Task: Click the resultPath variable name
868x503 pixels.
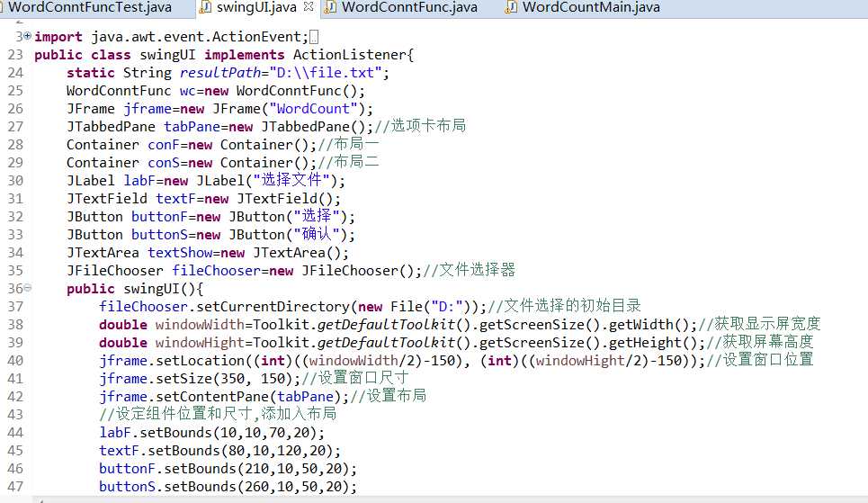Action: click(220, 73)
